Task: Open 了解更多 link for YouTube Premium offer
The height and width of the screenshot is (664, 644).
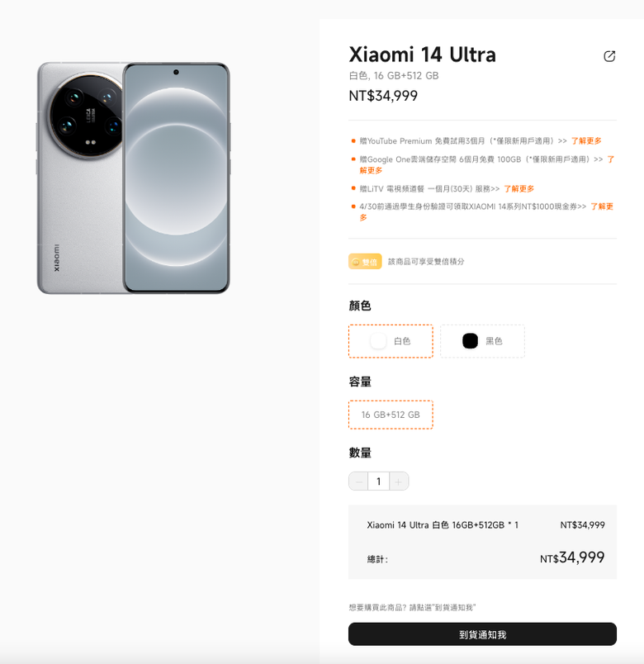Action: click(586, 141)
